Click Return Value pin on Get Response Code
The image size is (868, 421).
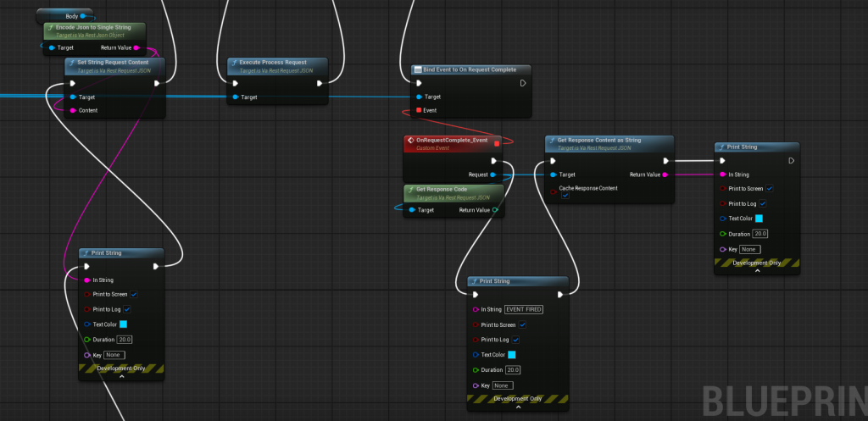495,210
